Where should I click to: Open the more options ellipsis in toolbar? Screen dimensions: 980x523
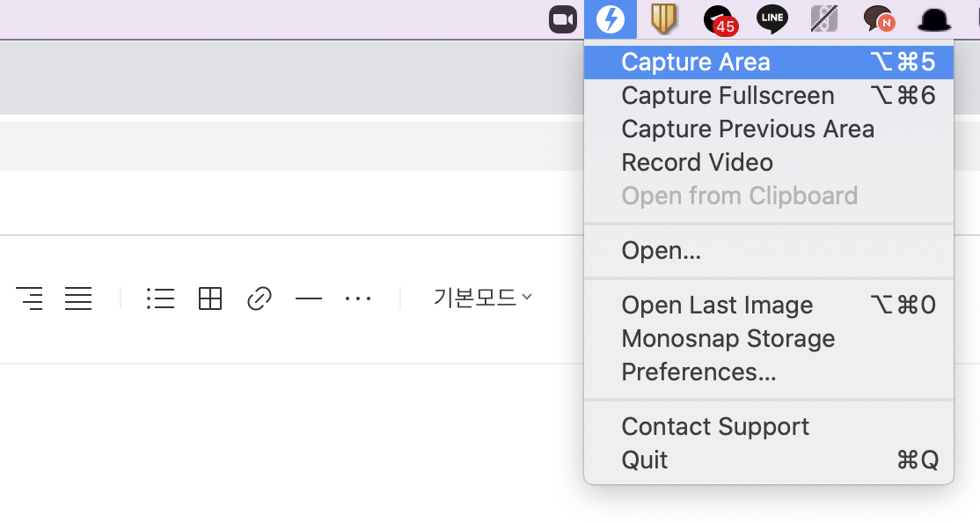point(358,298)
